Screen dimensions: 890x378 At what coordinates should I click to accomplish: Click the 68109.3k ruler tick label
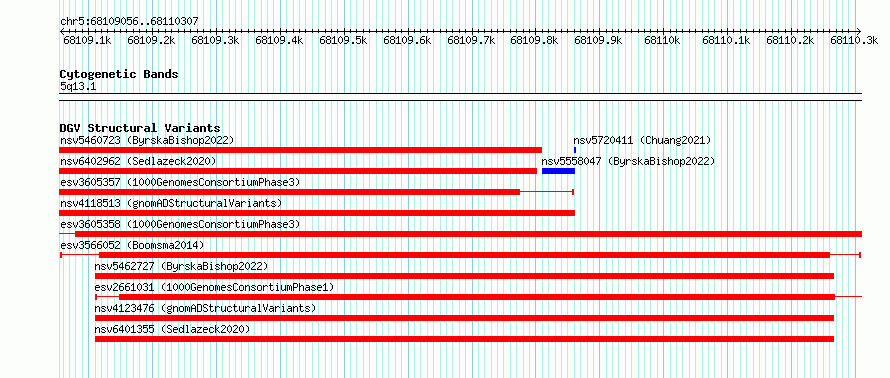(215, 40)
